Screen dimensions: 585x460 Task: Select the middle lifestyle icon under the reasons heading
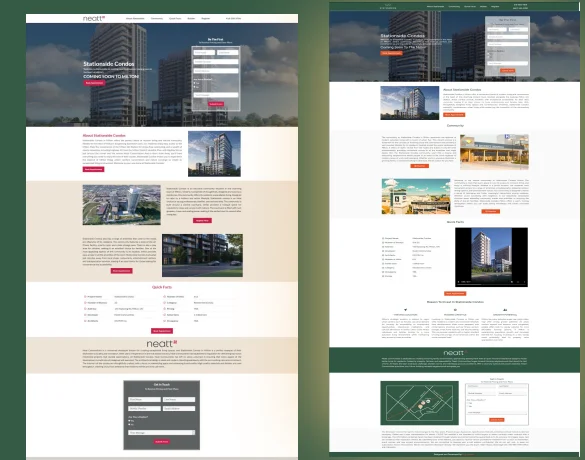[x=455, y=310]
